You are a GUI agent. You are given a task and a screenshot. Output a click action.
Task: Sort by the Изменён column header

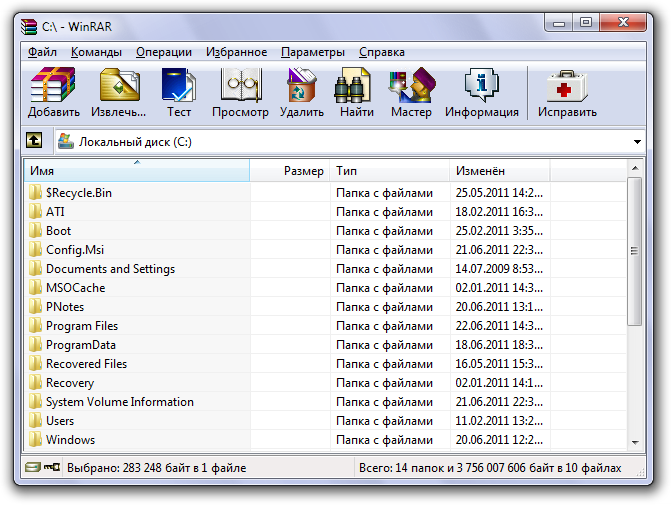500,171
